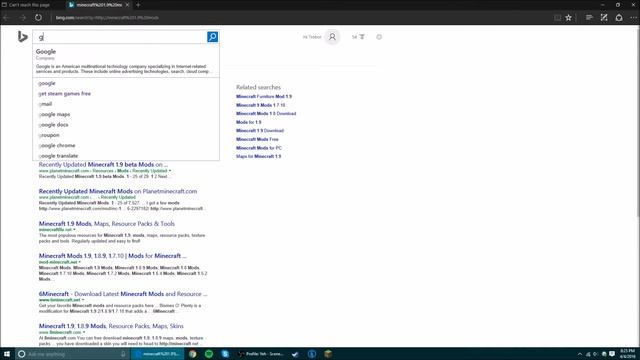The image size is (640, 360).
Task: Open the Edge Hub icon
Action: [x=589, y=18]
